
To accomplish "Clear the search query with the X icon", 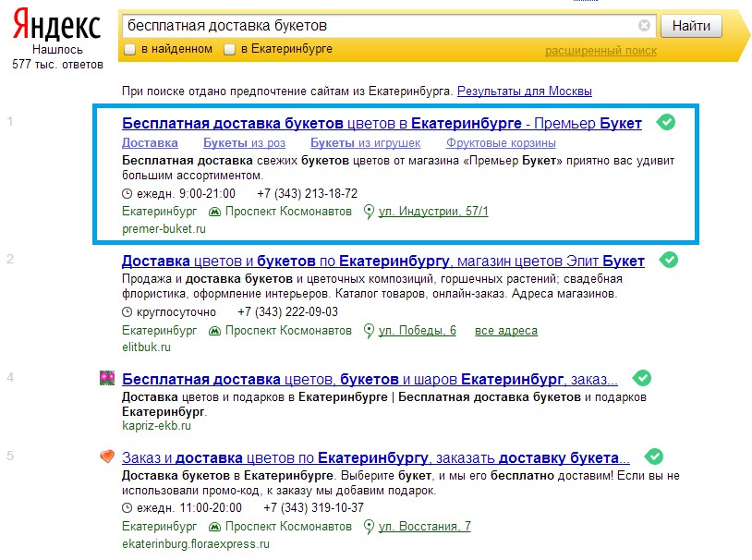I will [x=644, y=26].
